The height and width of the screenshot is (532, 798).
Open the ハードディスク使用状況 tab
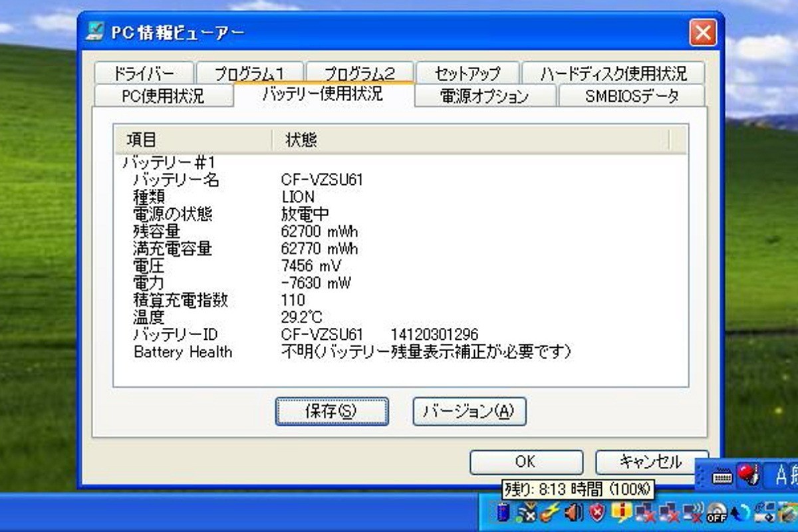613,73
